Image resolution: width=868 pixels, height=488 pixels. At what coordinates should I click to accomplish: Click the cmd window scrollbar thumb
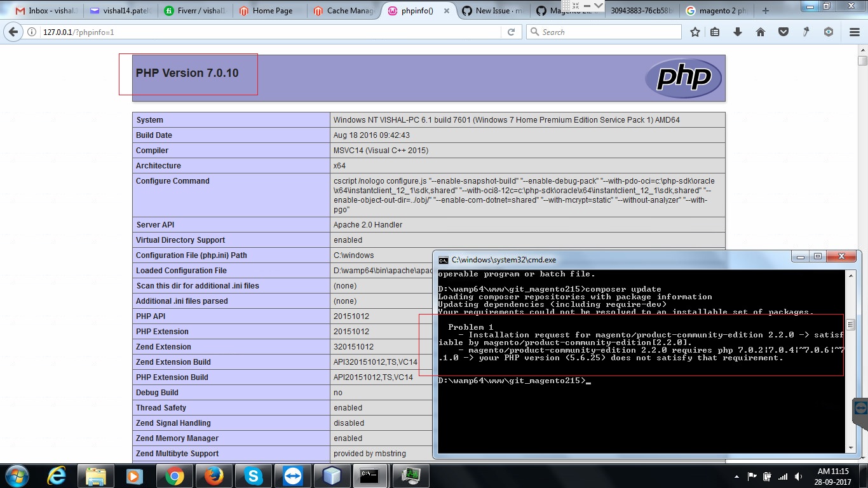pos(850,325)
